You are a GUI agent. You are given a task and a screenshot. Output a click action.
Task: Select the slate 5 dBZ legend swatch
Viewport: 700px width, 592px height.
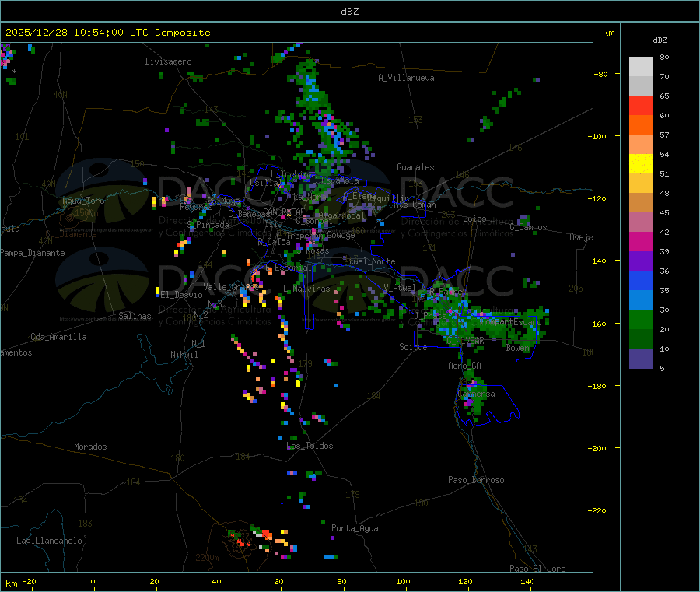pyautogui.click(x=641, y=359)
